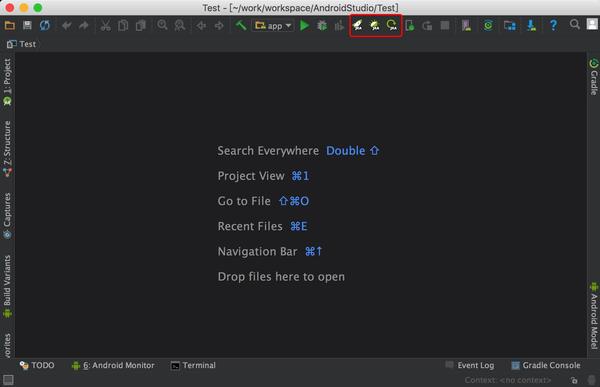
Task: Open the TODO tool window tab
Action: (x=37, y=365)
